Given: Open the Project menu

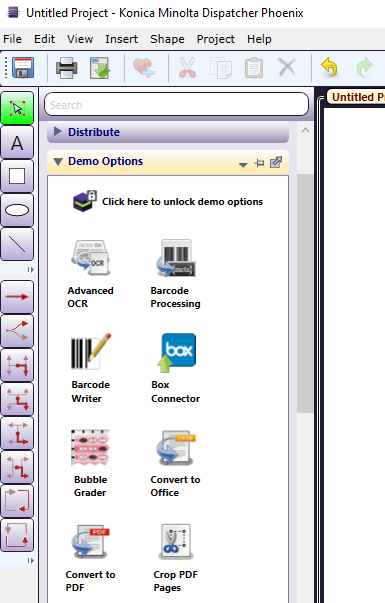Looking at the screenshot, I should pyautogui.click(x=216, y=39).
